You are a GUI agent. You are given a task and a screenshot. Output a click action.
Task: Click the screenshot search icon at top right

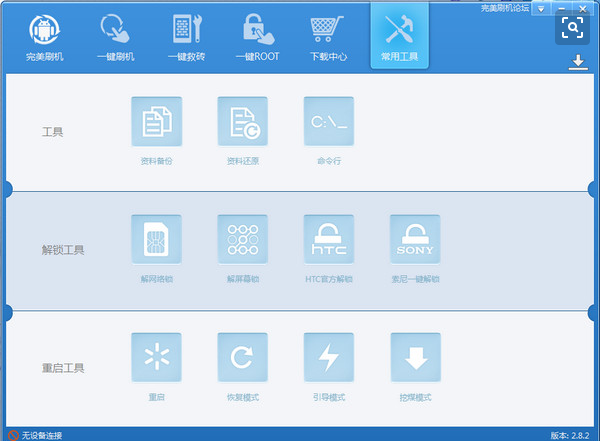click(x=572, y=28)
